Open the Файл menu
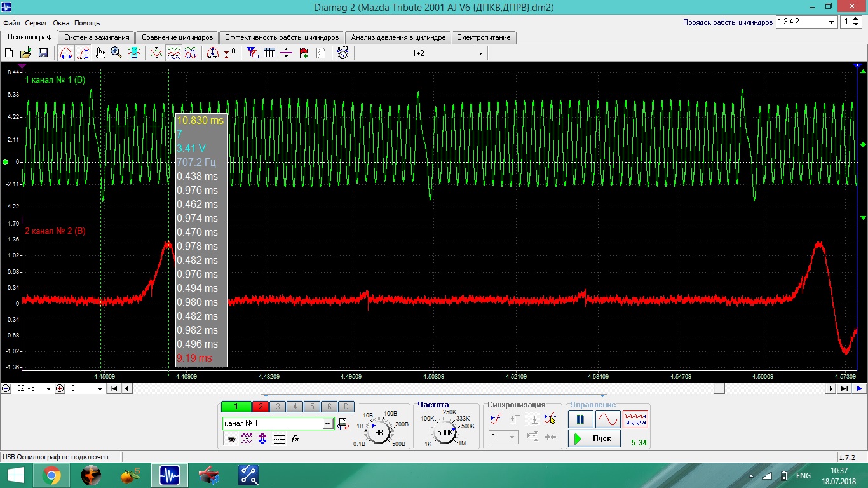The height and width of the screenshot is (488, 868). coord(11,23)
